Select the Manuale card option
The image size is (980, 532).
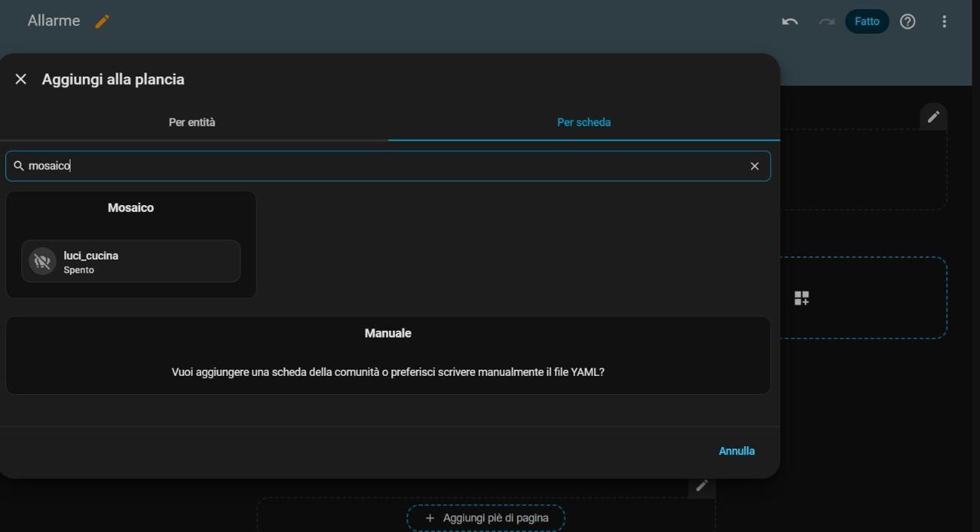[388, 356]
